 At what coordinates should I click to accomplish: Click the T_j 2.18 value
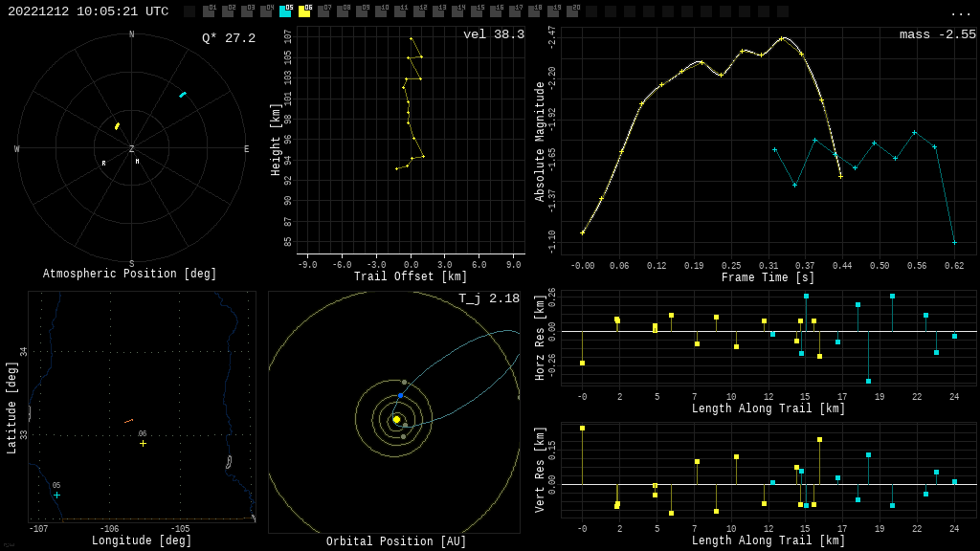pyautogui.click(x=489, y=298)
